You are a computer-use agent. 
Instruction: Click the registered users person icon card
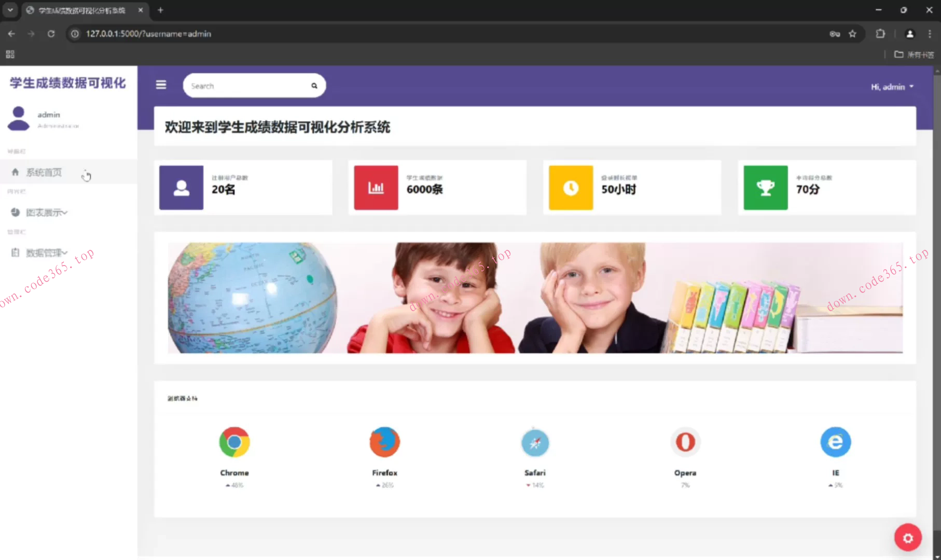coord(181,187)
